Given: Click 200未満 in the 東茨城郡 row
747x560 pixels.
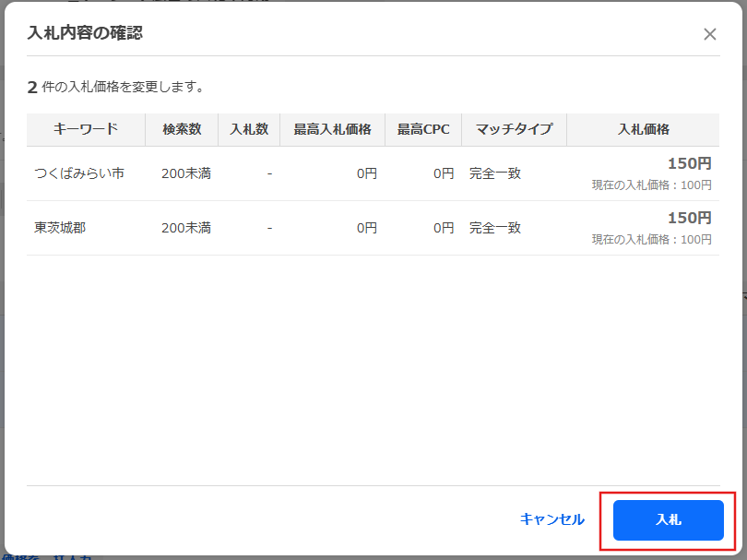Looking at the screenshot, I should 185,228.
